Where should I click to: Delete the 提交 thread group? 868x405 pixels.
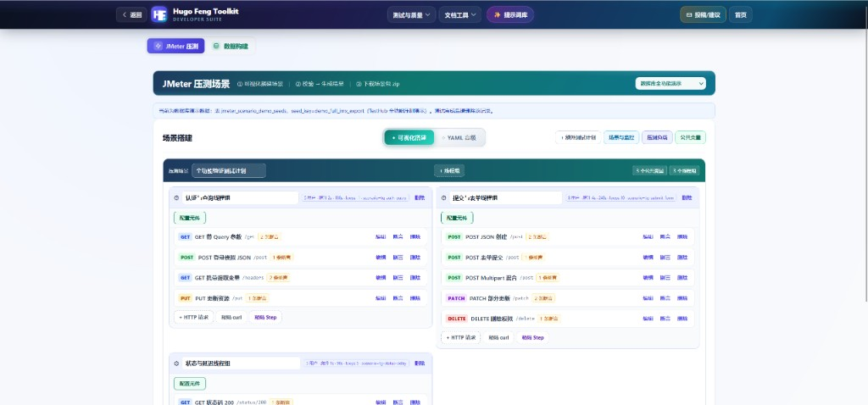pyautogui.click(x=687, y=197)
